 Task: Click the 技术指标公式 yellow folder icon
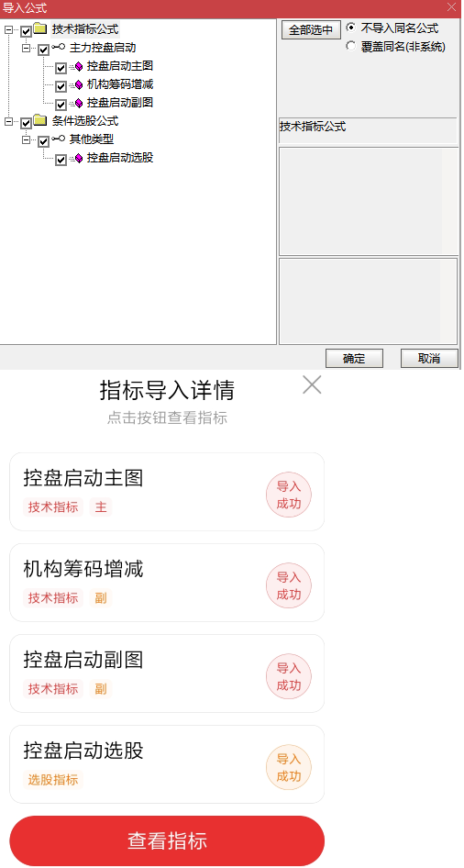pyautogui.click(x=39, y=28)
